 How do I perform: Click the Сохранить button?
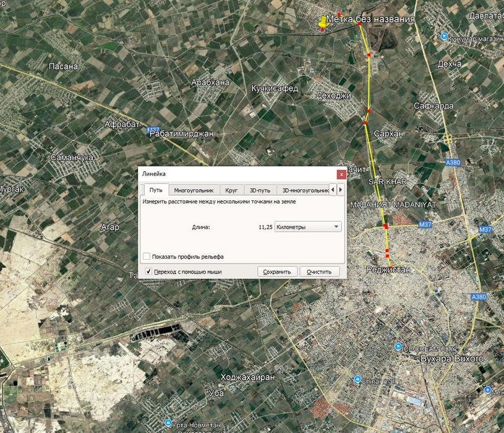277,272
